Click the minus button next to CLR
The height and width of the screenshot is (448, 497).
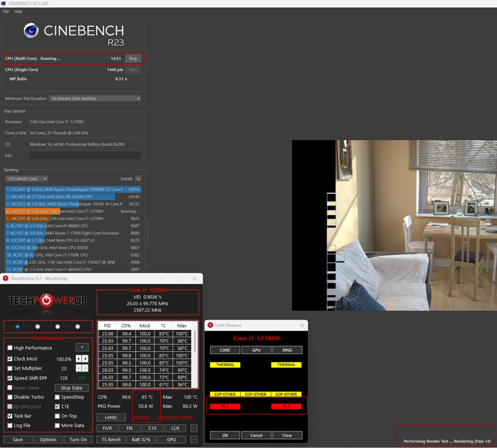pos(194,428)
